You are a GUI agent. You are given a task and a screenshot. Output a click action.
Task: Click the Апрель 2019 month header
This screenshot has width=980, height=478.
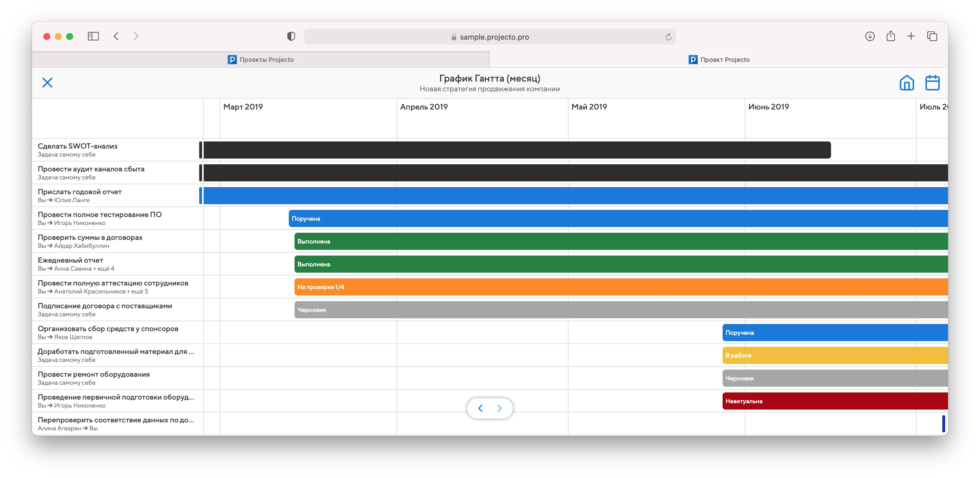pos(424,107)
